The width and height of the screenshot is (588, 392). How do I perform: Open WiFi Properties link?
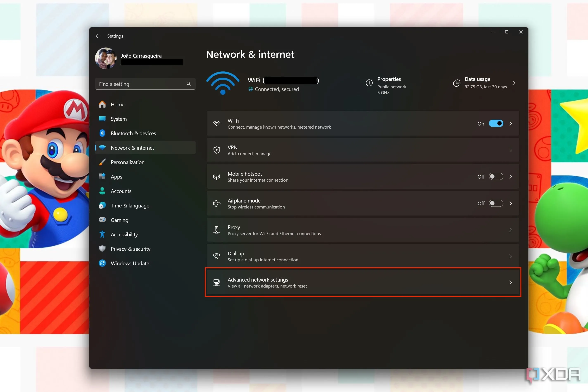(x=389, y=79)
